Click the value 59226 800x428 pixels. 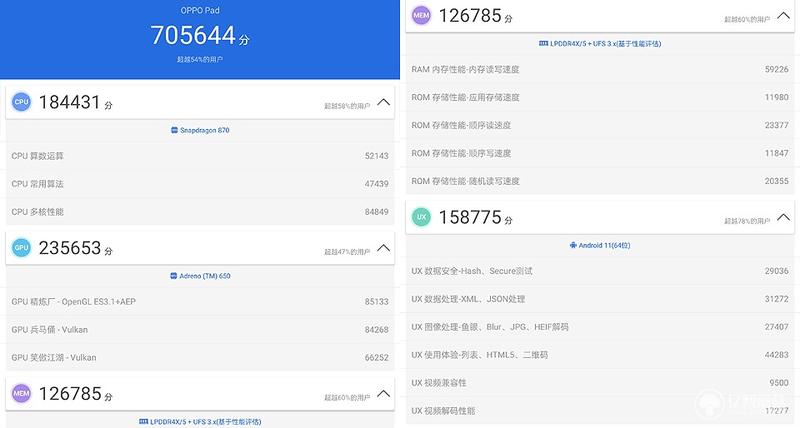(x=777, y=69)
